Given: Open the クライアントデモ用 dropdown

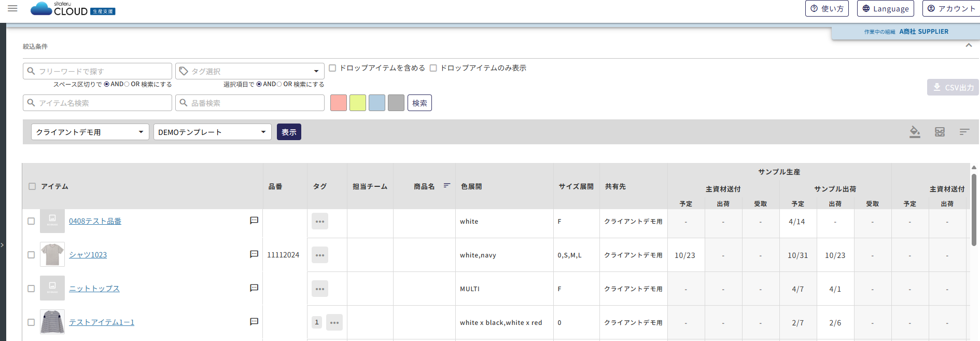Looking at the screenshot, I should click(x=90, y=132).
